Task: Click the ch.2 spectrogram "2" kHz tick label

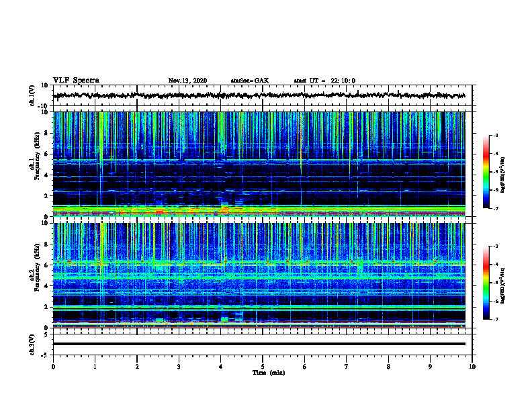Action: point(46,307)
